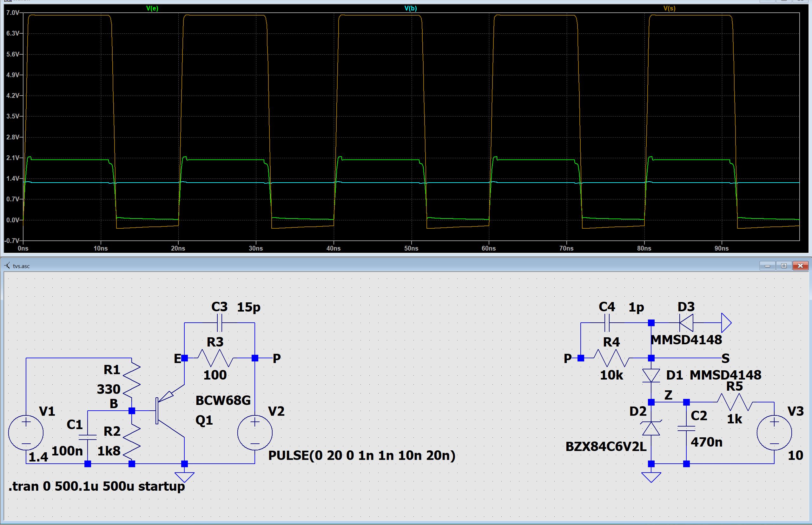Select the D2 zener diode symbol
Viewport: 812px width, 525px height.
tap(651, 428)
